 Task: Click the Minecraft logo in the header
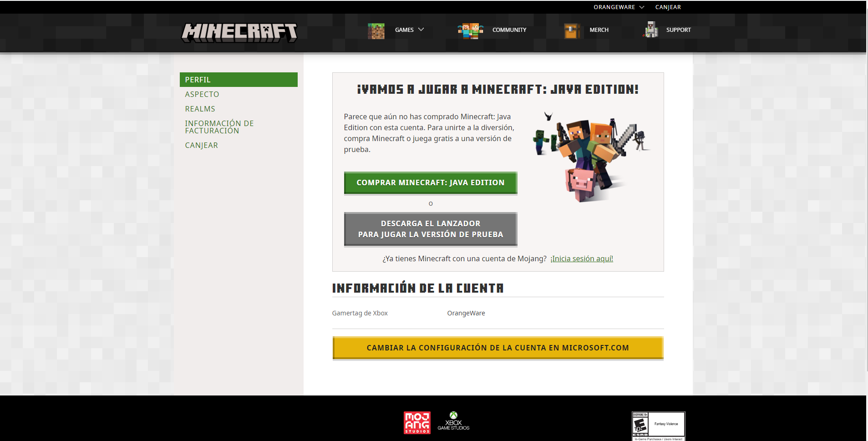coord(239,32)
